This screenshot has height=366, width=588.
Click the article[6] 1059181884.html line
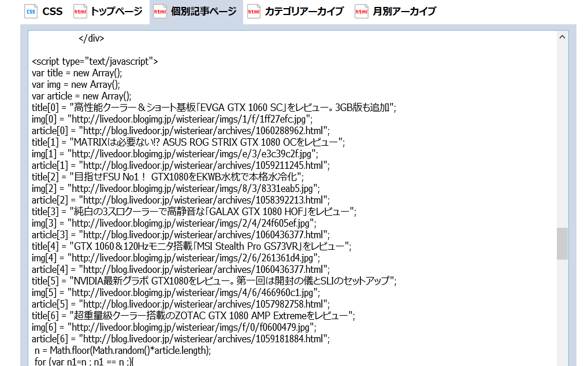[181, 339]
